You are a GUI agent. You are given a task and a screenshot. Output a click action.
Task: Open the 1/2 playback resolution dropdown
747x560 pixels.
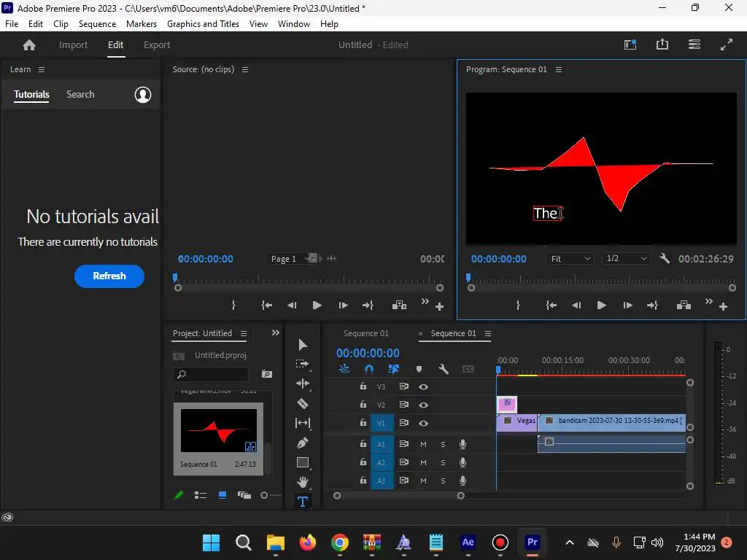(625, 259)
